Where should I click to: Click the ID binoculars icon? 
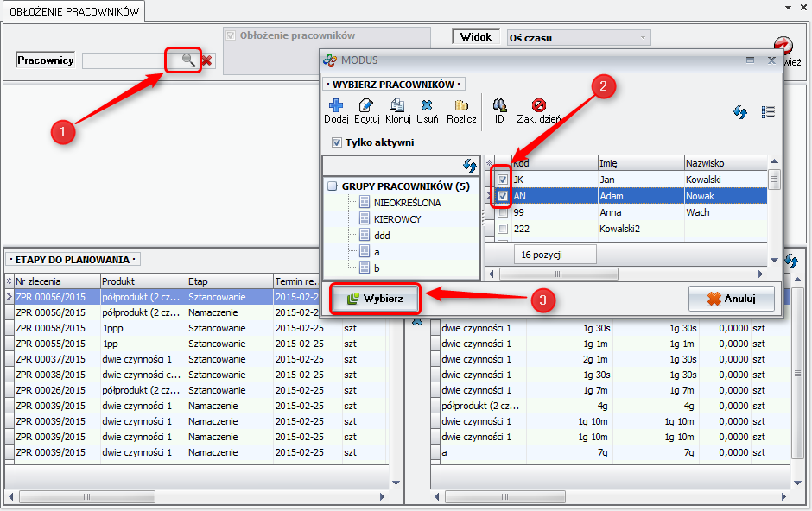click(499, 104)
